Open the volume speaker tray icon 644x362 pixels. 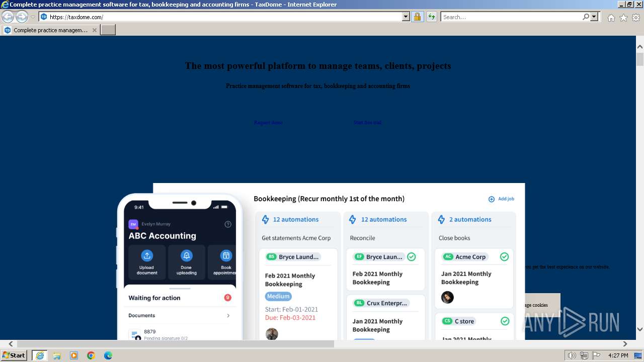(572, 355)
